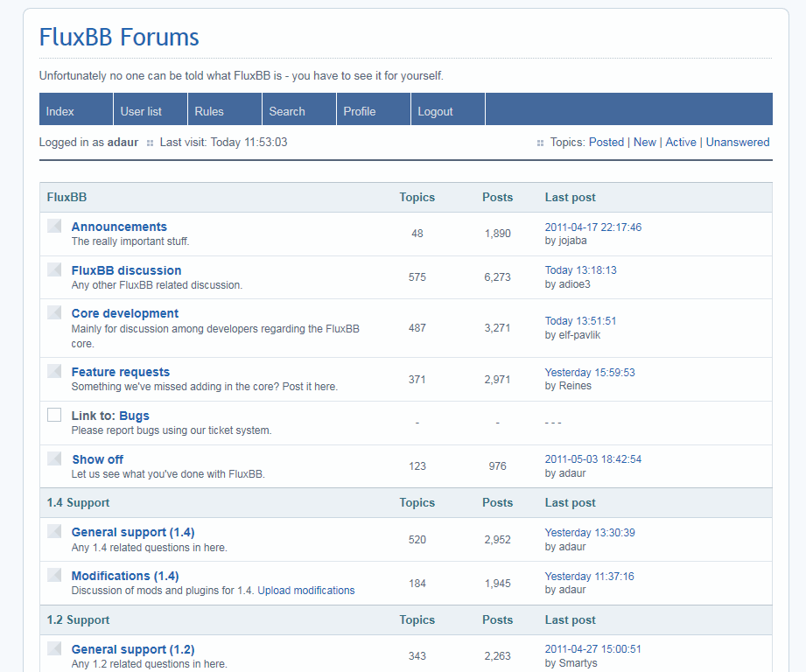Open the Profile menu item
The height and width of the screenshot is (672, 806).
tap(360, 111)
